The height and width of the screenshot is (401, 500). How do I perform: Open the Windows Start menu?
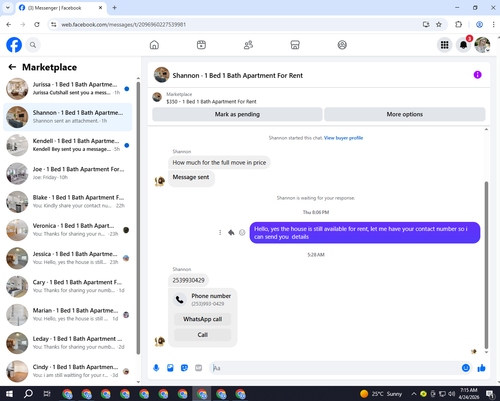click(x=9, y=394)
